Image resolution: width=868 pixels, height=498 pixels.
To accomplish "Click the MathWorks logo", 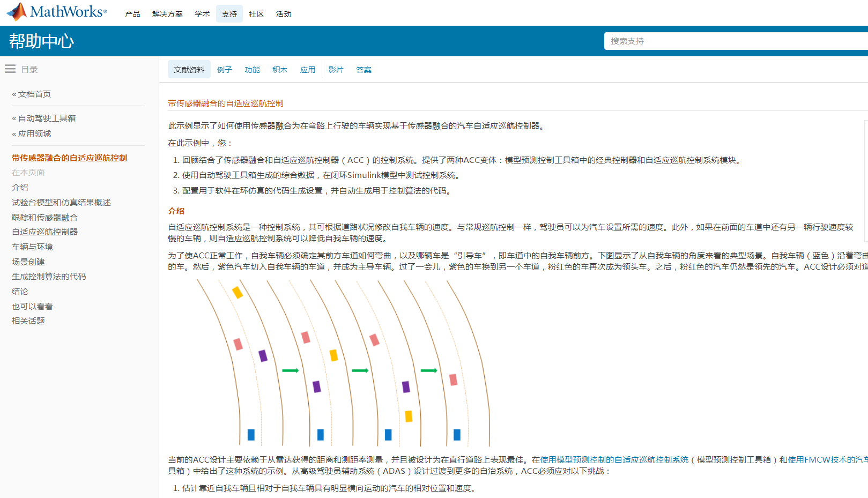I will pos(56,12).
